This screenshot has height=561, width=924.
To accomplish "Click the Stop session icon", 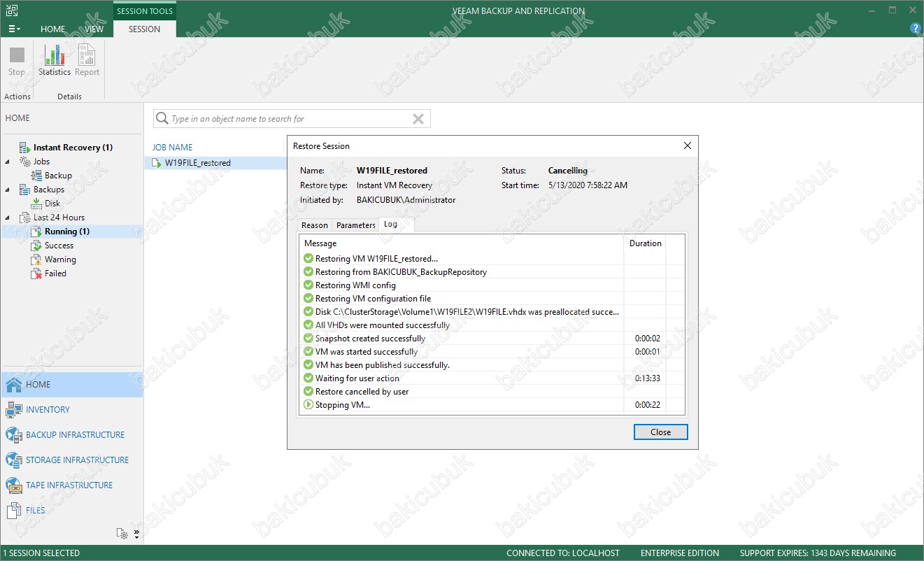I will click(x=17, y=55).
